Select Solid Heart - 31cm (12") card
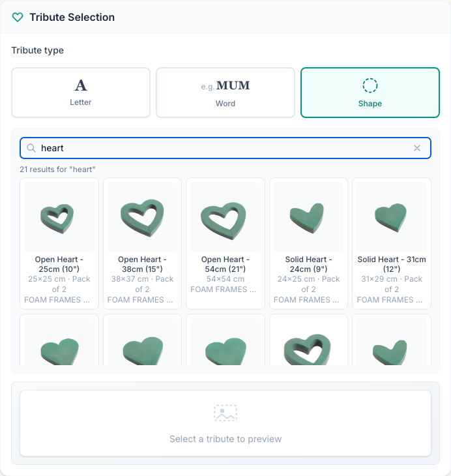 coord(392,243)
